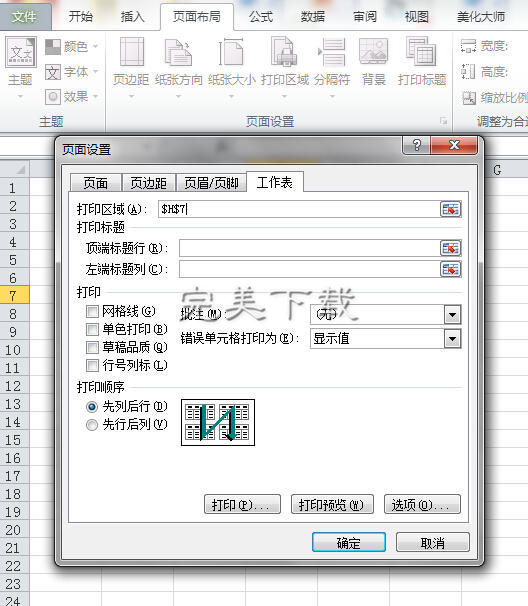Open the 文件 ribbon tab
This screenshot has width=528, height=606.
tap(25, 17)
